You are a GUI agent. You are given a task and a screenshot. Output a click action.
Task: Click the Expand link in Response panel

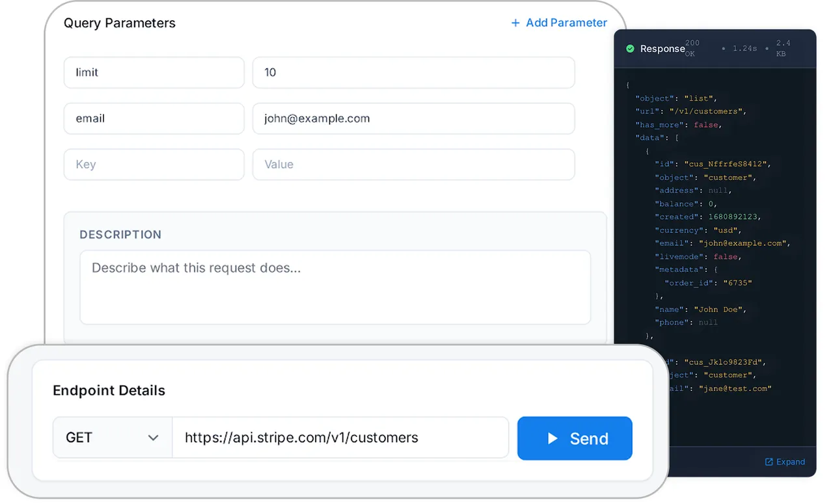click(x=785, y=462)
